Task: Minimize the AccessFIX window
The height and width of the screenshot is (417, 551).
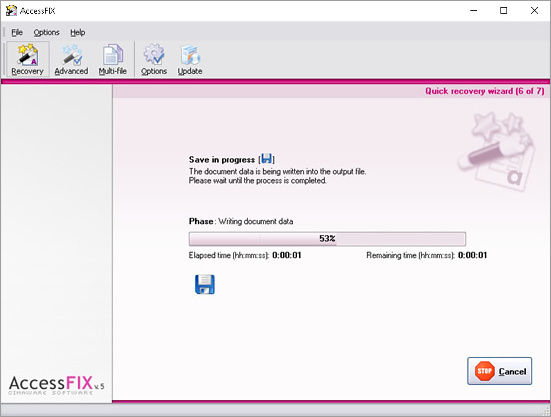Action: 473,11
